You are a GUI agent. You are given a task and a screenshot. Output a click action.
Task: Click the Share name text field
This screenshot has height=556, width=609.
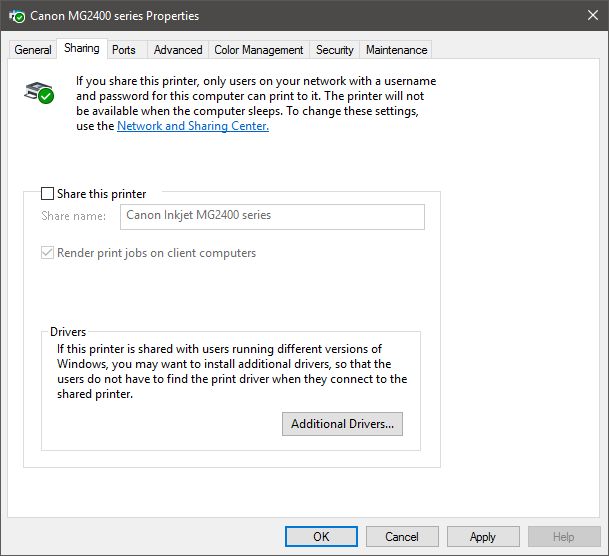272,216
